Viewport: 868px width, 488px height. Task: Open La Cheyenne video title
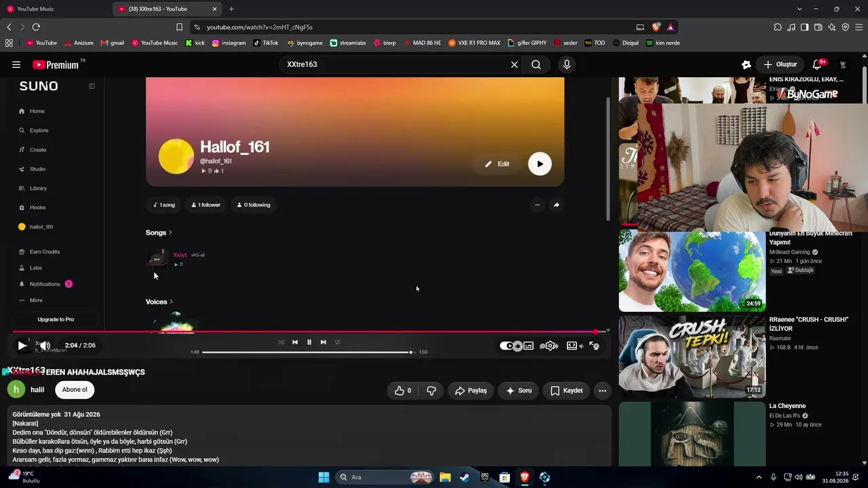click(787, 406)
